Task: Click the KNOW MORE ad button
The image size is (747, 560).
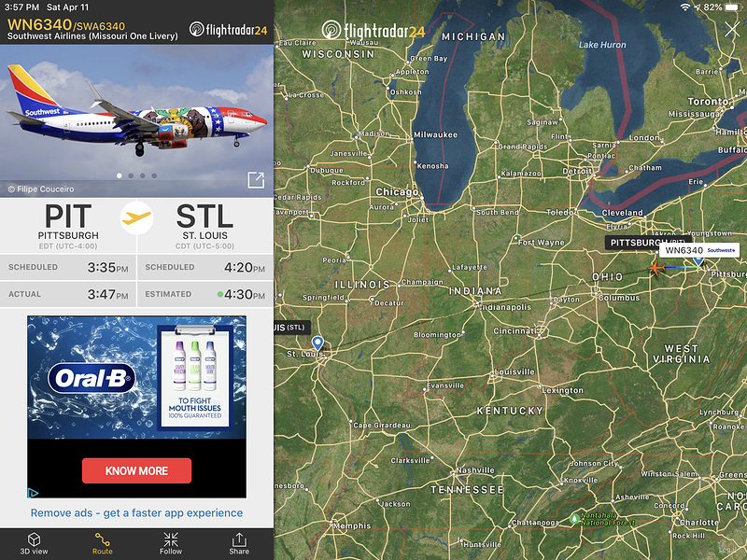Action: coord(136,470)
